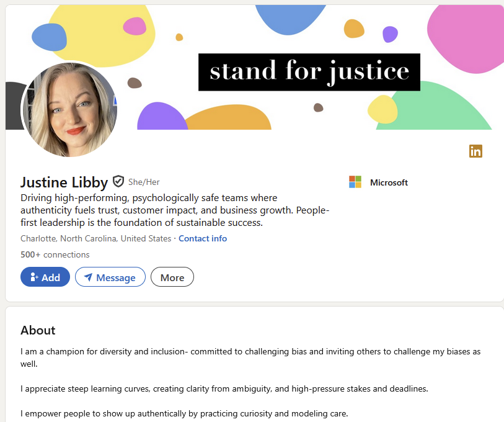The height and width of the screenshot is (422, 504).
Task: Click the profile headline about psychologically safe teams
Action: click(175, 210)
